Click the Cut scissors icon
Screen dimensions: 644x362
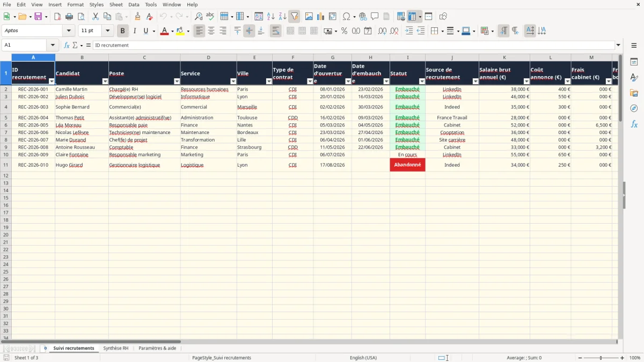(x=95, y=17)
